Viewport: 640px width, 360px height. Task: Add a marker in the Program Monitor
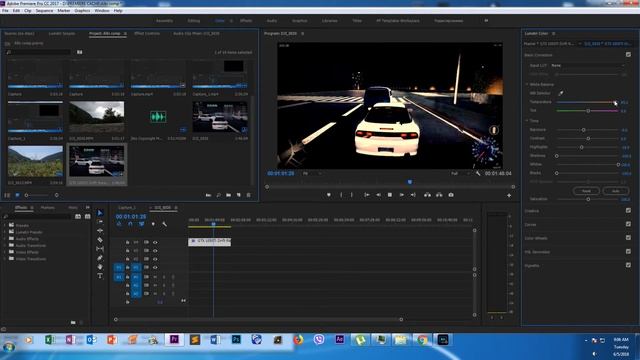click(x=329, y=195)
